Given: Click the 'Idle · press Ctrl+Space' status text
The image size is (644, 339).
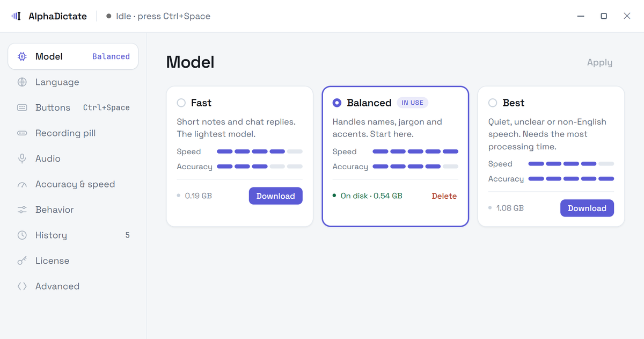Looking at the screenshot, I should 163,16.
